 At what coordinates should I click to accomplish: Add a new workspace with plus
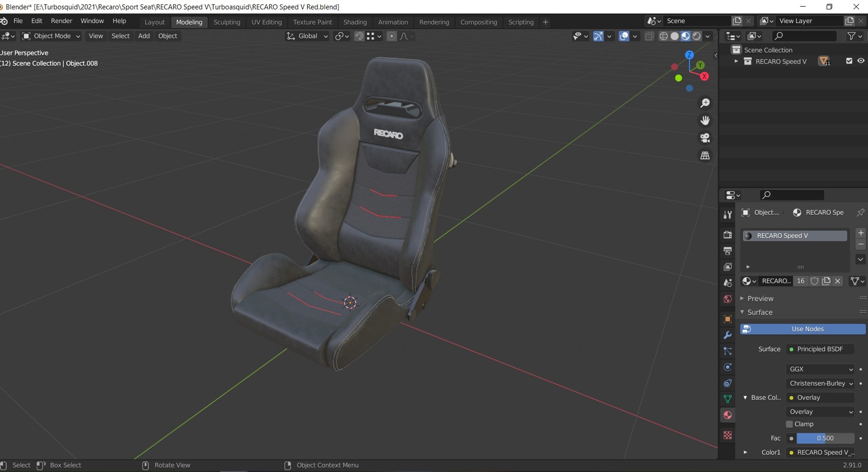tap(546, 22)
